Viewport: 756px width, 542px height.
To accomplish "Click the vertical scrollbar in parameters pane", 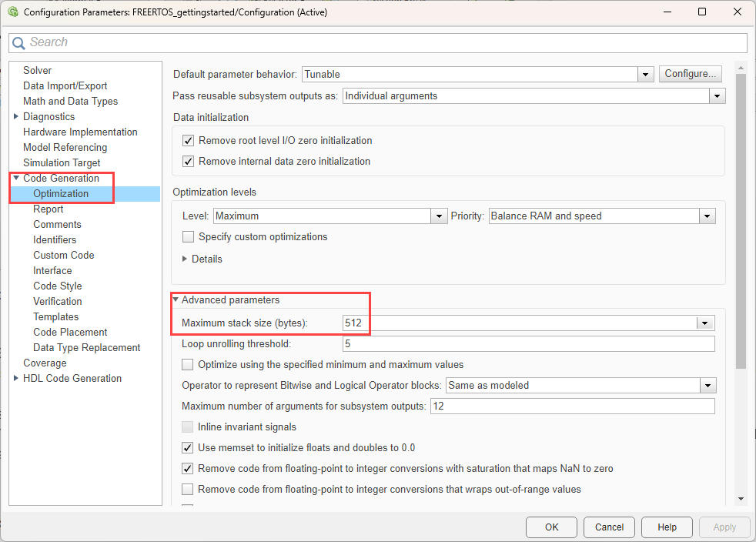I will pyautogui.click(x=741, y=231).
